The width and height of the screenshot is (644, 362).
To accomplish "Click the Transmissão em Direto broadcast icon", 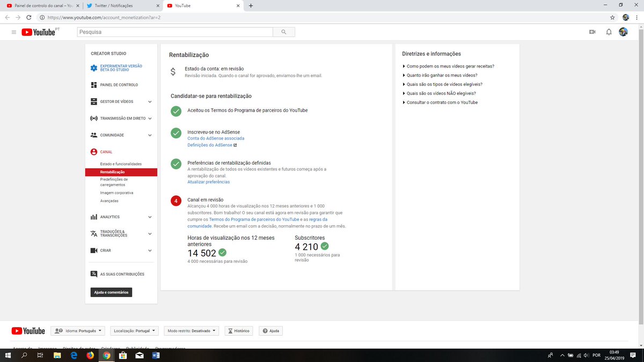I will (94, 118).
